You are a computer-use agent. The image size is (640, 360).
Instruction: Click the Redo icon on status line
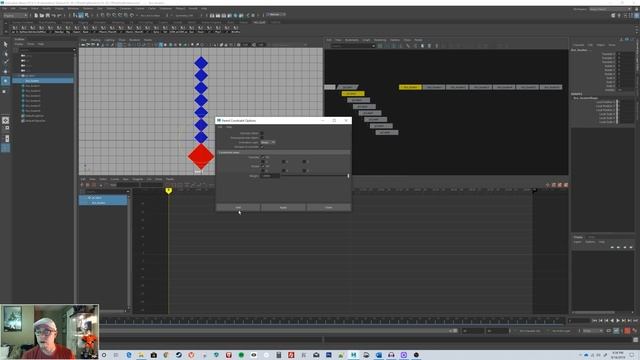coord(59,16)
